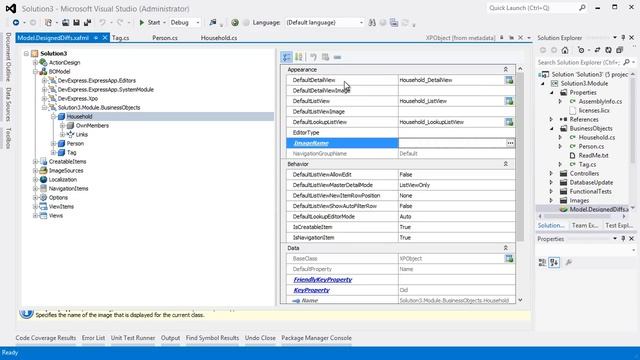The height and width of the screenshot is (360, 640).
Task: Click the DefaultListViewAllowEdit False value
Action: 406,175
